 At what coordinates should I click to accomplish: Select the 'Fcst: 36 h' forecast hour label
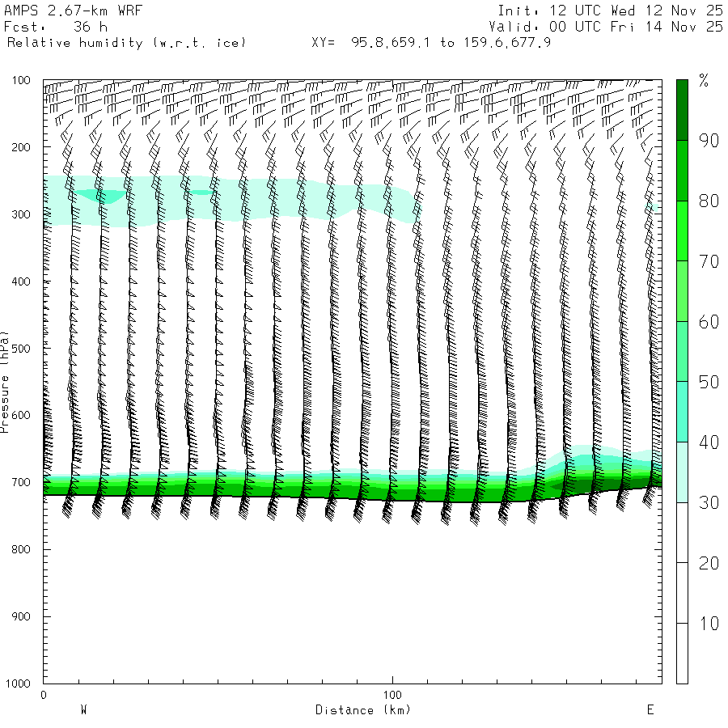click(56, 27)
